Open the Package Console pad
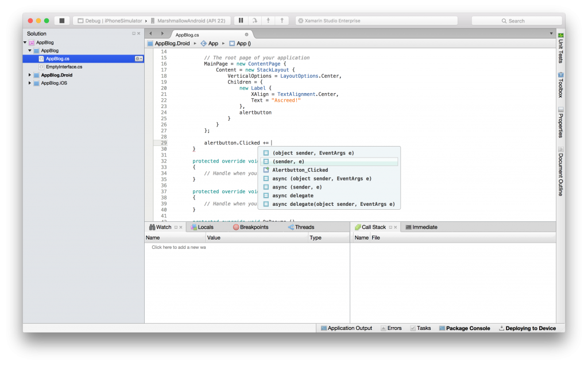Image resolution: width=588 pixels, height=365 pixels. click(465, 328)
